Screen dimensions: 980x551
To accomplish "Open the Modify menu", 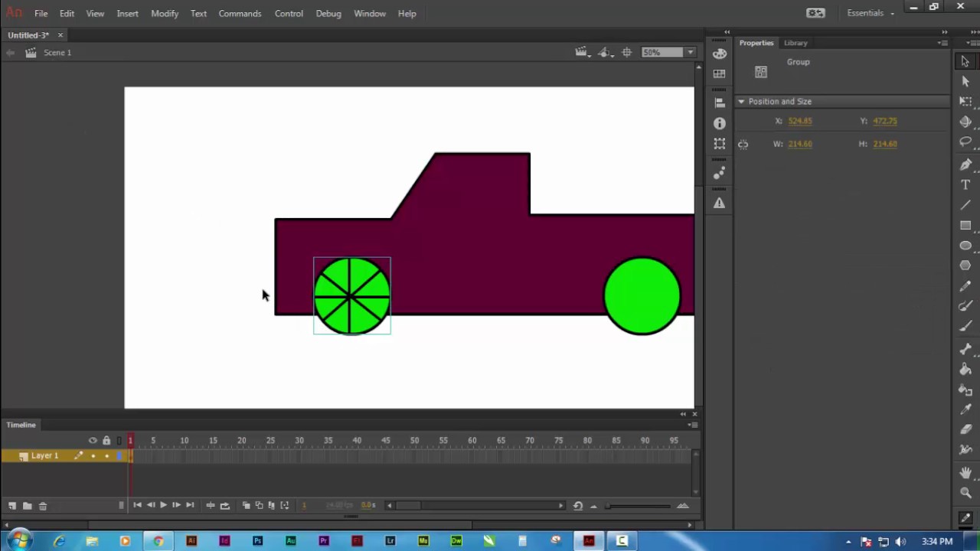I will tap(165, 13).
